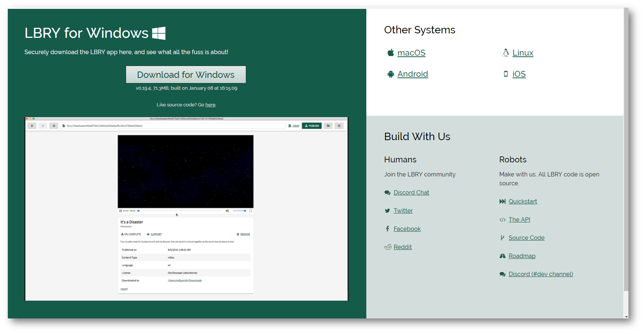Click the settings gear in the app screenshot
Image resolution: width=644 pixels, height=334 pixels.
tap(339, 126)
